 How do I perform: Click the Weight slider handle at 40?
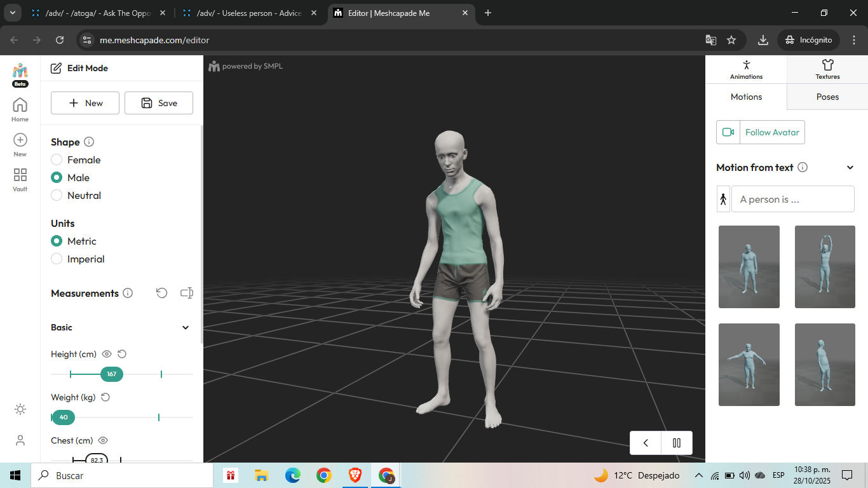point(64,417)
